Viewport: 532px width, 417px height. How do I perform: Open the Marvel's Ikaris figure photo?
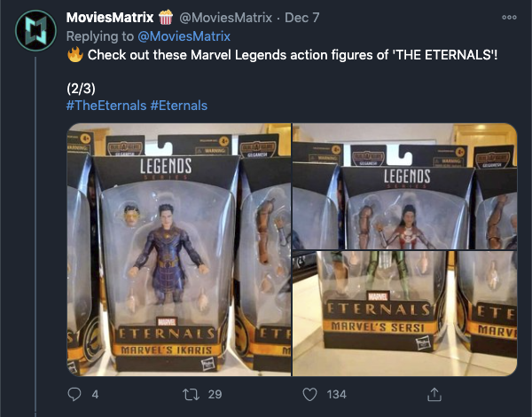point(179,249)
